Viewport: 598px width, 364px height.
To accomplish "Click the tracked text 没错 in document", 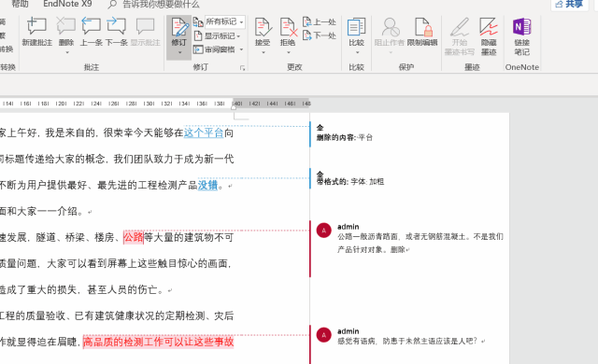I will (207, 185).
